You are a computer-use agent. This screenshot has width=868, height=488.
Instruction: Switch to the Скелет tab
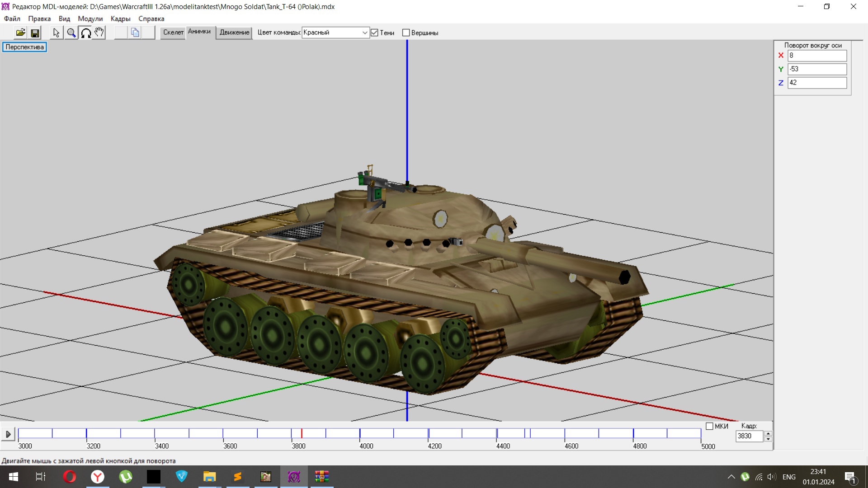click(x=173, y=33)
